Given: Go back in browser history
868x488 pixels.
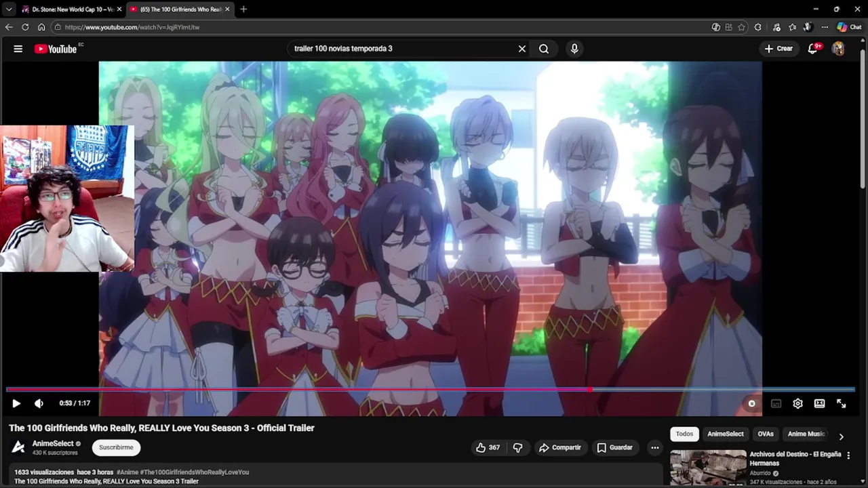Looking at the screenshot, I should coord(9,27).
